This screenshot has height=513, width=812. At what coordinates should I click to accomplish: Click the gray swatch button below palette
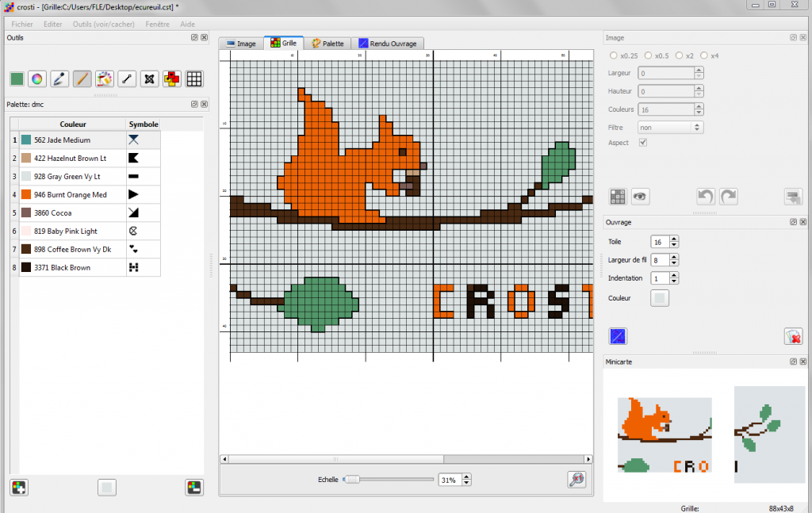(107, 488)
